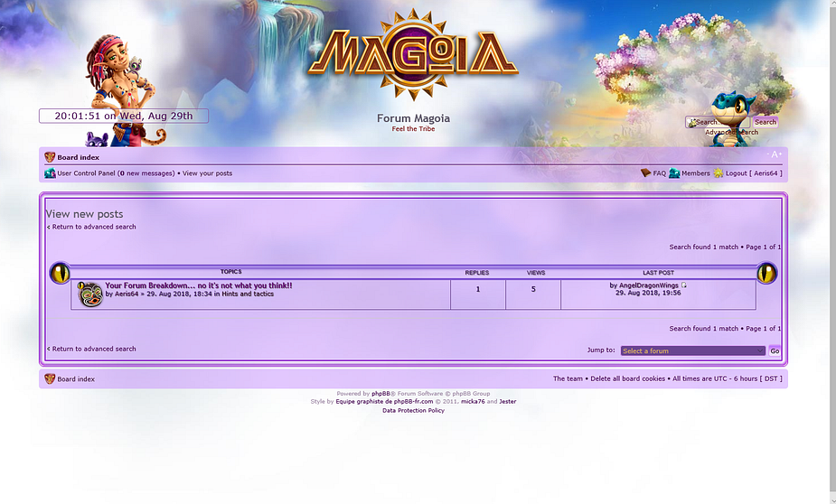Image resolution: width=836 pixels, height=504 pixels.
Task: Click the view latest post icon
Action: pyautogui.click(x=684, y=285)
